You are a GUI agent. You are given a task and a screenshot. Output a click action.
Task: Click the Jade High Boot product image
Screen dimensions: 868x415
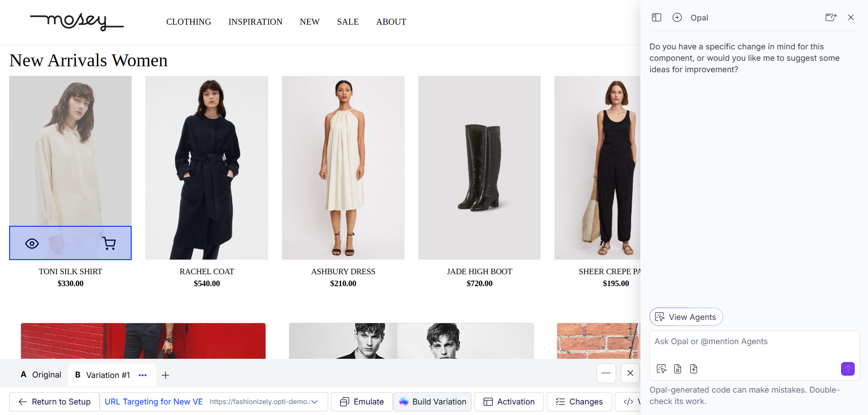click(479, 168)
